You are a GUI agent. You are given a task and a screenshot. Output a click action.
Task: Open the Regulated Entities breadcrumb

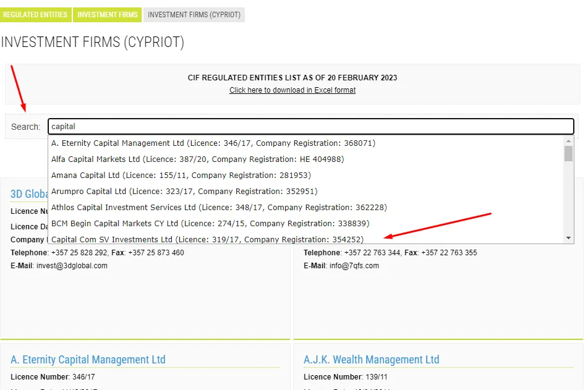pos(35,15)
